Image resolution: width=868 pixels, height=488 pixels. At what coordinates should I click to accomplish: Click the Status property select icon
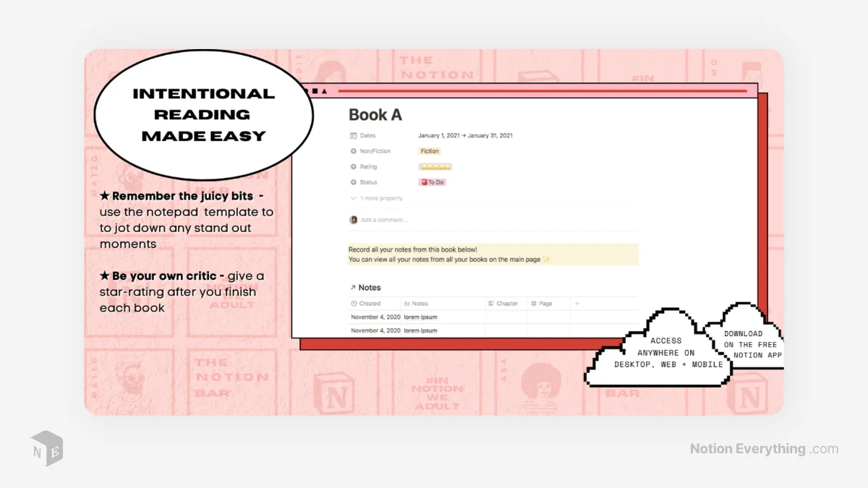(x=354, y=181)
